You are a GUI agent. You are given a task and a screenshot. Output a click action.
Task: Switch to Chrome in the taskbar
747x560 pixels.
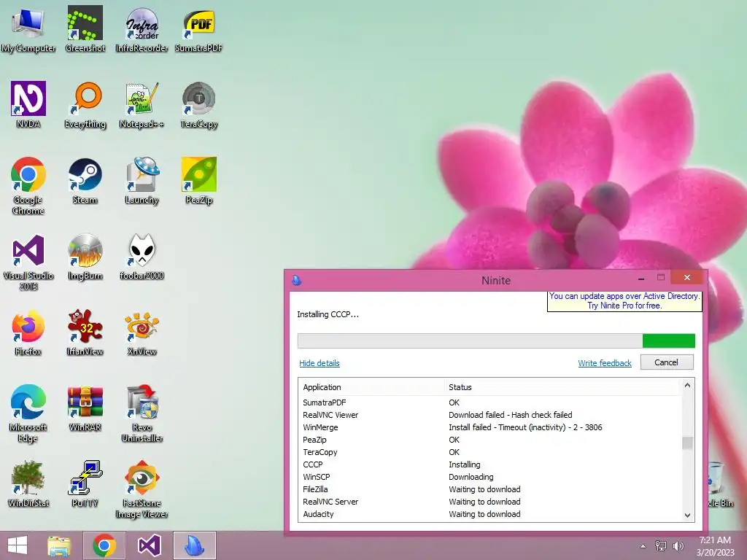click(x=104, y=545)
